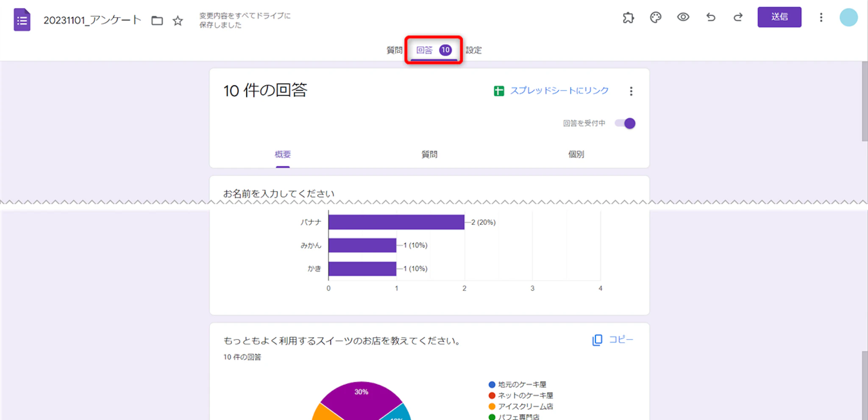The image size is (868, 420).
Task: Click the redo arrow icon
Action: (x=738, y=17)
